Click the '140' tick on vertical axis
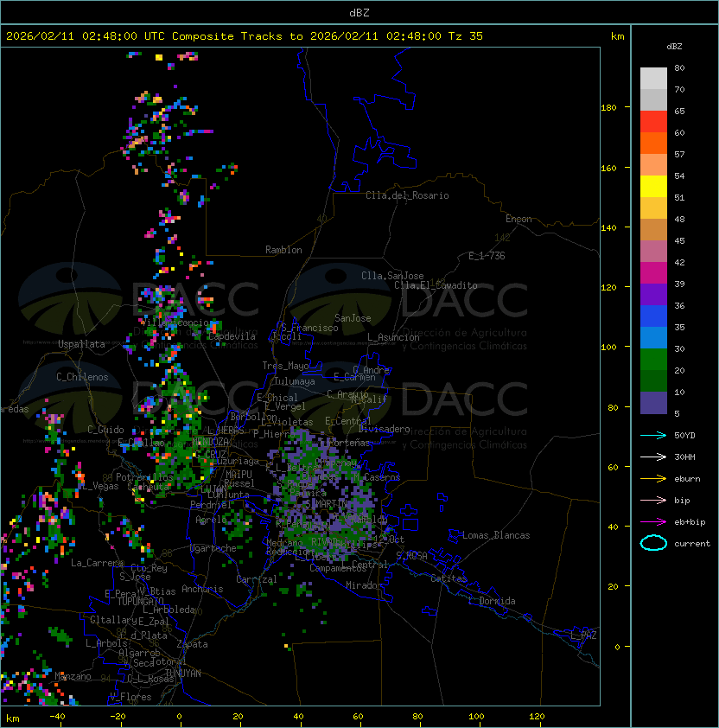The height and width of the screenshot is (728, 719). pos(608,228)
